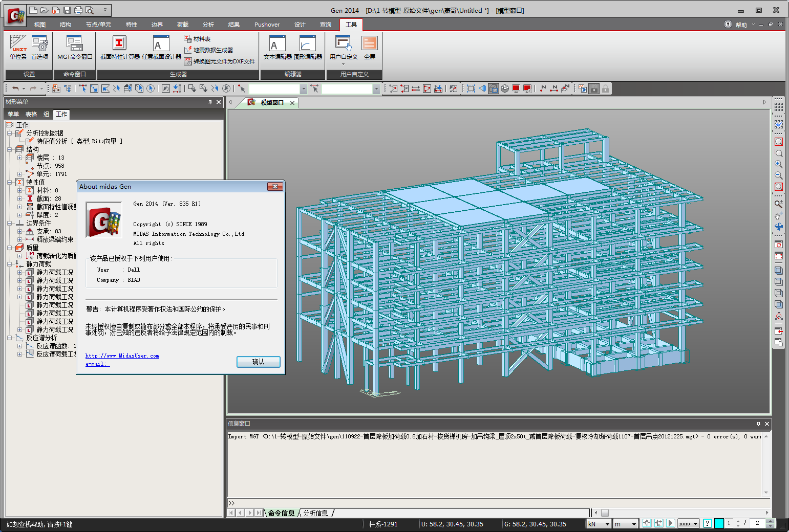
Task: Open the 图形编辑器 graphic editor
Action: click(308, 47)
